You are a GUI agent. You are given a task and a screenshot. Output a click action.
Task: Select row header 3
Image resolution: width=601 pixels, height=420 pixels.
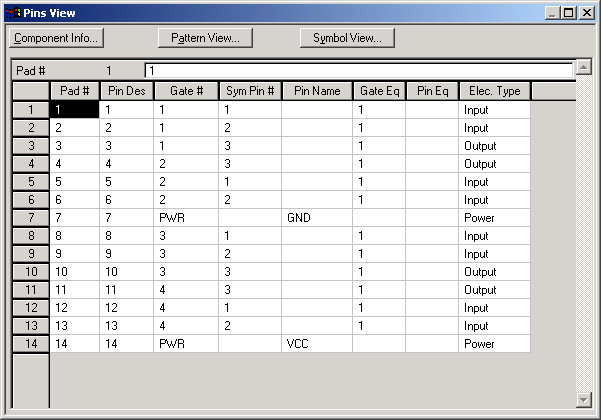pos(31,146)
